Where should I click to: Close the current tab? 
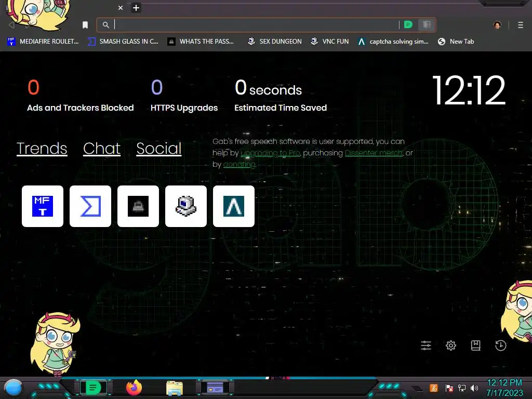click(121, 8)
